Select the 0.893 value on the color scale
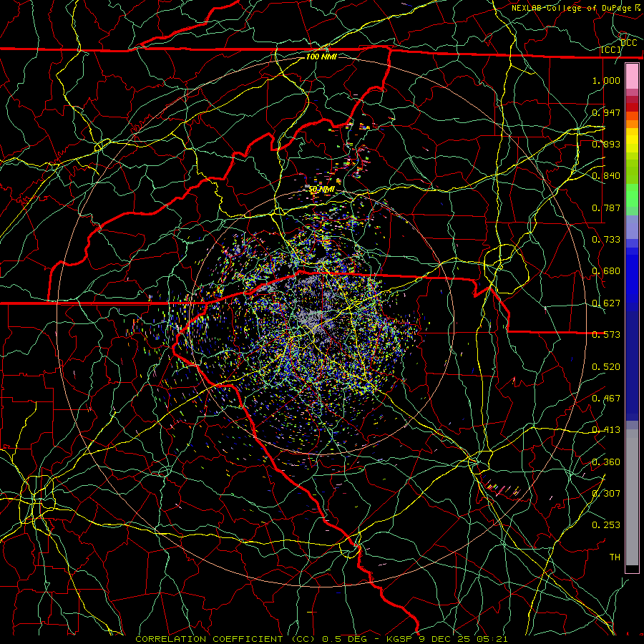This screenshot has width=644, height=644. click(606, 144)
